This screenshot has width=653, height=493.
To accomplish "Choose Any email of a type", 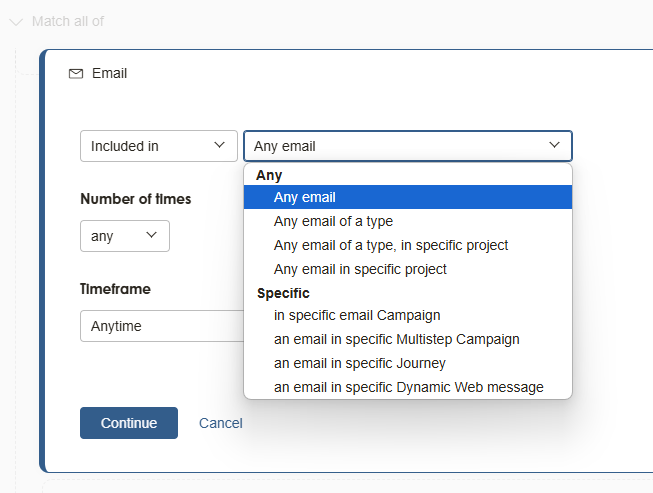I will click(x=333, y=221).
